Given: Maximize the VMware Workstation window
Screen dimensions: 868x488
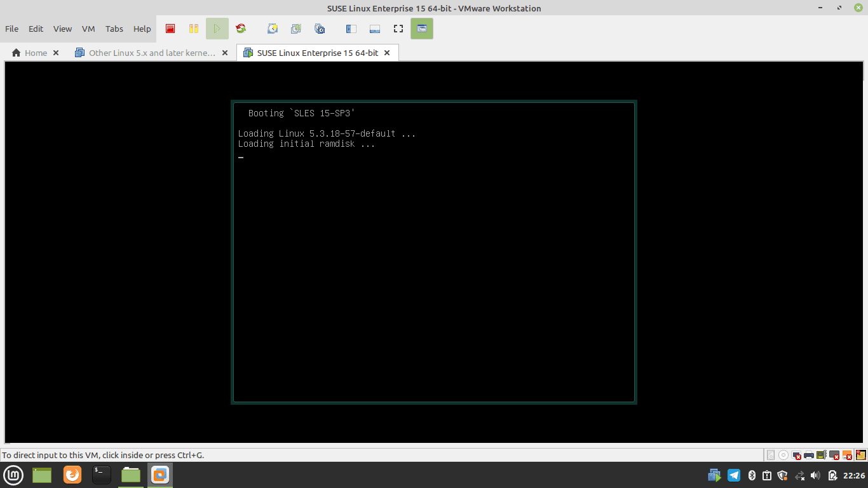Looking at the screenshot, I should point(839,8).
